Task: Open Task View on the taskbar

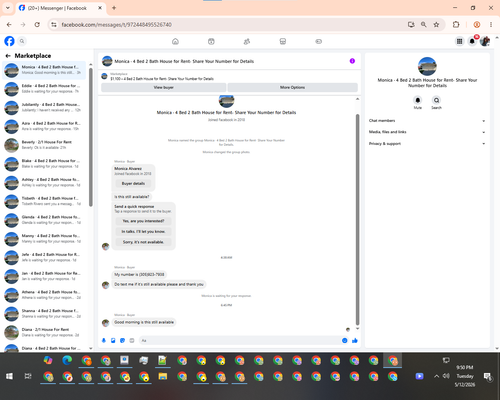Action: pyautogui.click(x=28, y=376)
